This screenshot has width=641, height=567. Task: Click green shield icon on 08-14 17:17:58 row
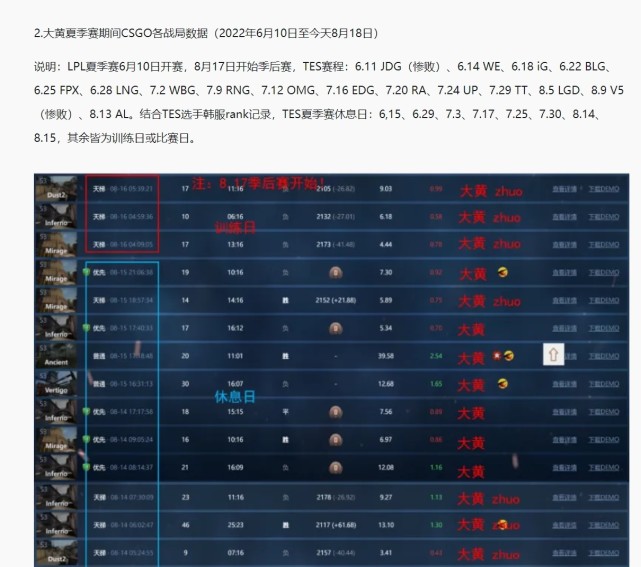(x=87, y=410)
